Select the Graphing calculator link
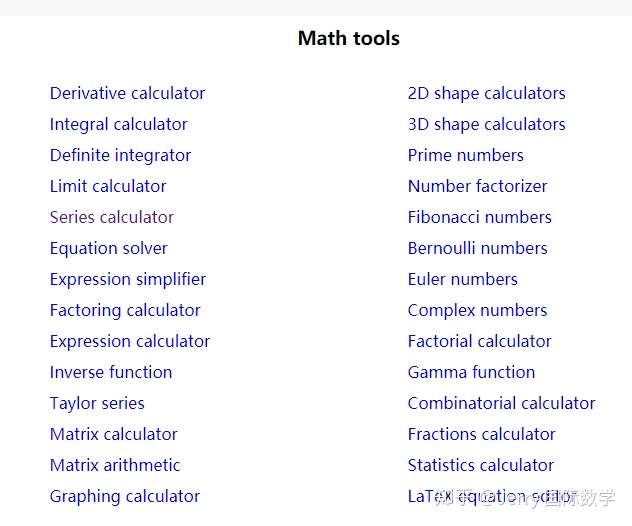Image resolution: width=632 pixels, height=526 pixels. pyautogui.click(x=124, y=496)
